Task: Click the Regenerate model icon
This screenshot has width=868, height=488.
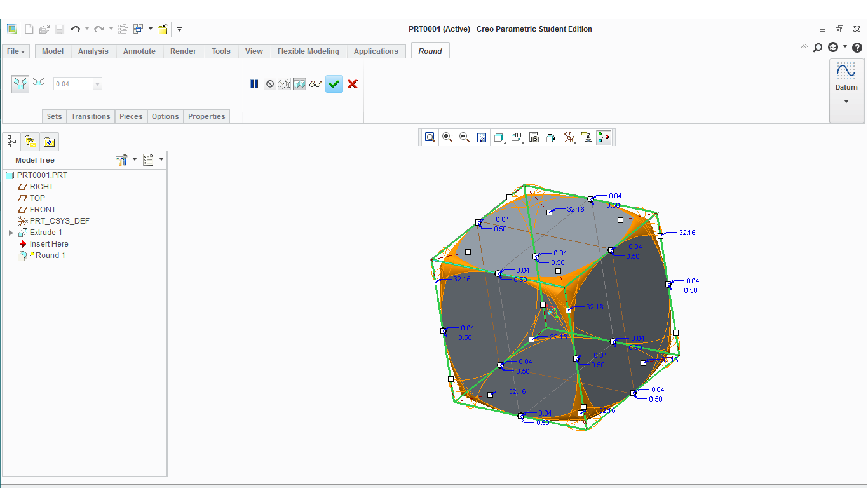Action: [x=123, y=29]
